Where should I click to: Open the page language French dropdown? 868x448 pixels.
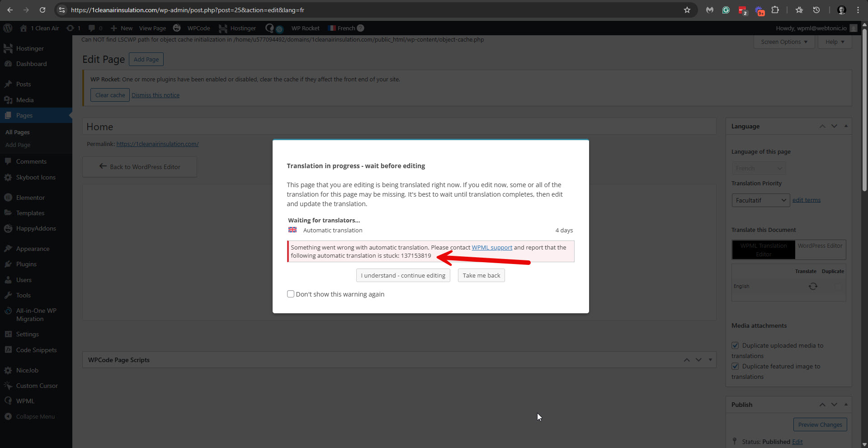759,168
